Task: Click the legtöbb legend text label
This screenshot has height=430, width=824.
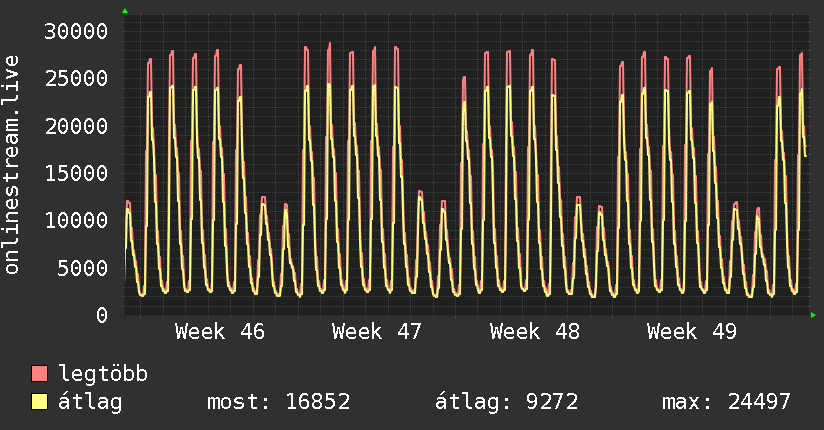Action: pyautogui.click(x=104, y=375)
